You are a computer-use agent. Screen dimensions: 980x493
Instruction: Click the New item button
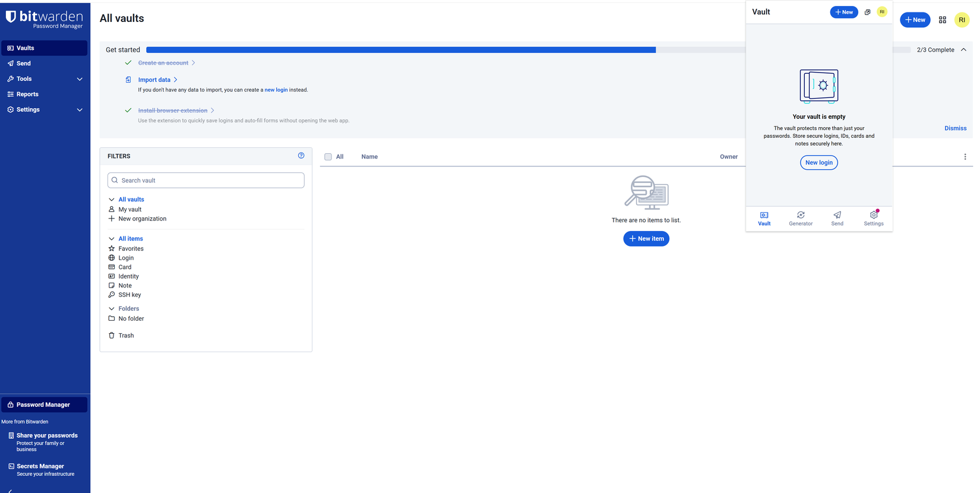click(646, 239)
